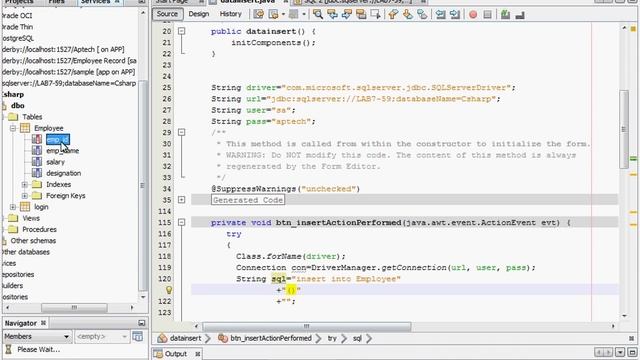Click the emp_id column icon

tap(37, 139)
